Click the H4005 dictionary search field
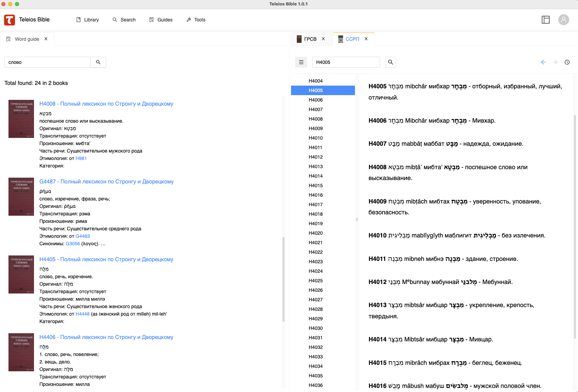This screenshot has width=578, height=392. click(346, 62)
